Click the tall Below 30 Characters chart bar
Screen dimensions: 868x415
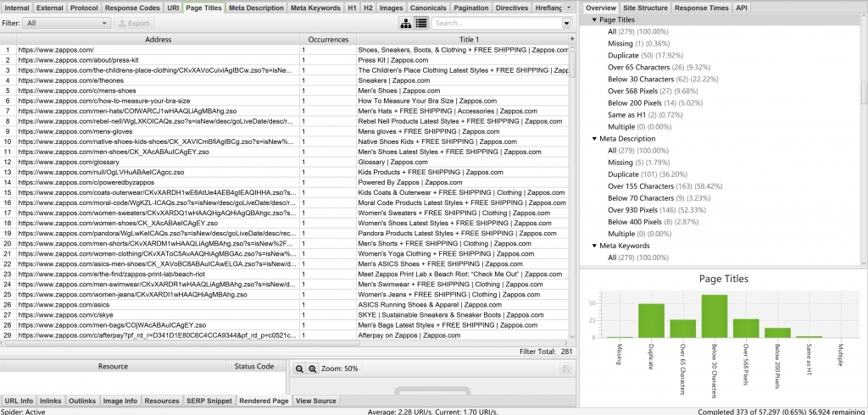(714, 316)
